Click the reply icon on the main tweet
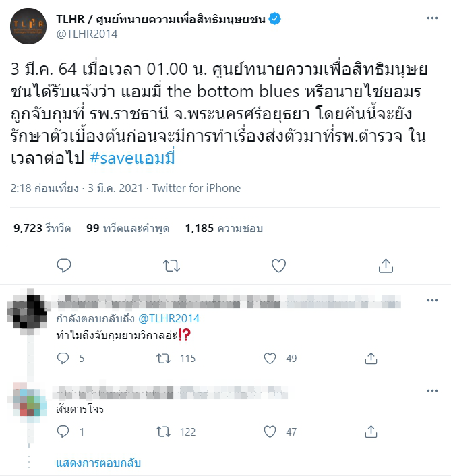The image size is (451, 476). click(x=64, y=266)
